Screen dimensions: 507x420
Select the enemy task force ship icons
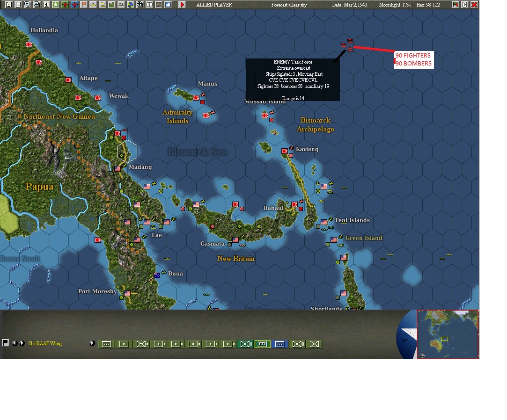click(347, 45)
